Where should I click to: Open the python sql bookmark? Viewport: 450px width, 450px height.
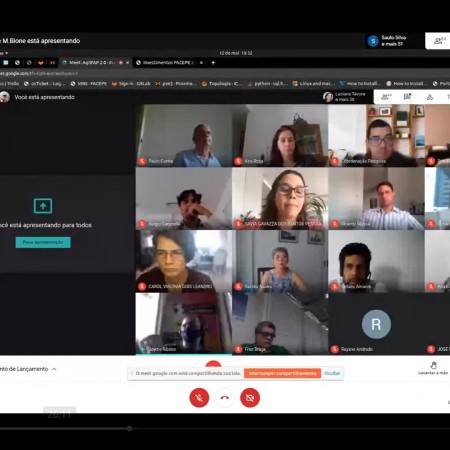267,84
